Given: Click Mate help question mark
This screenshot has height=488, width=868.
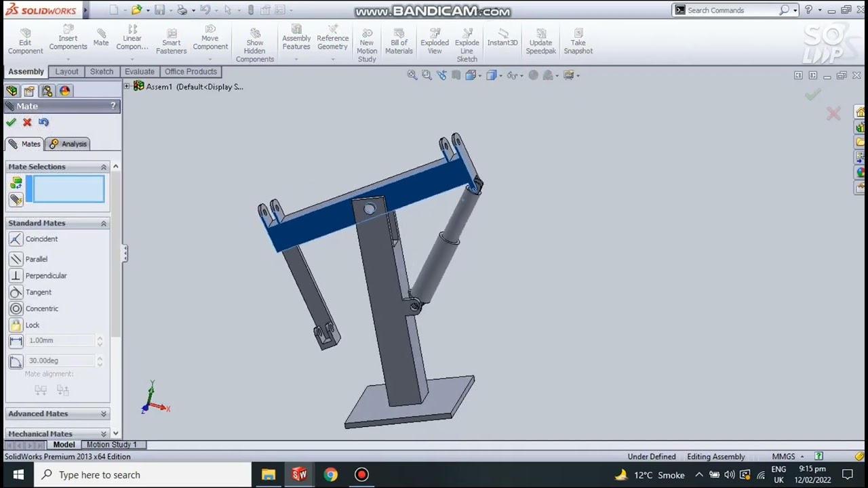Looking at the screenshot, I should pyautogui.click(x=113, y=106).
